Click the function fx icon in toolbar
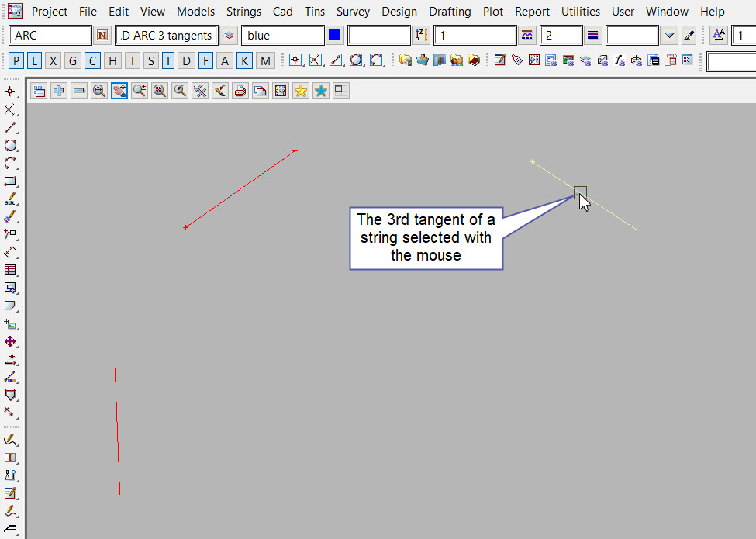Screen dimensions: 756x539 click(x=620, y=60)
